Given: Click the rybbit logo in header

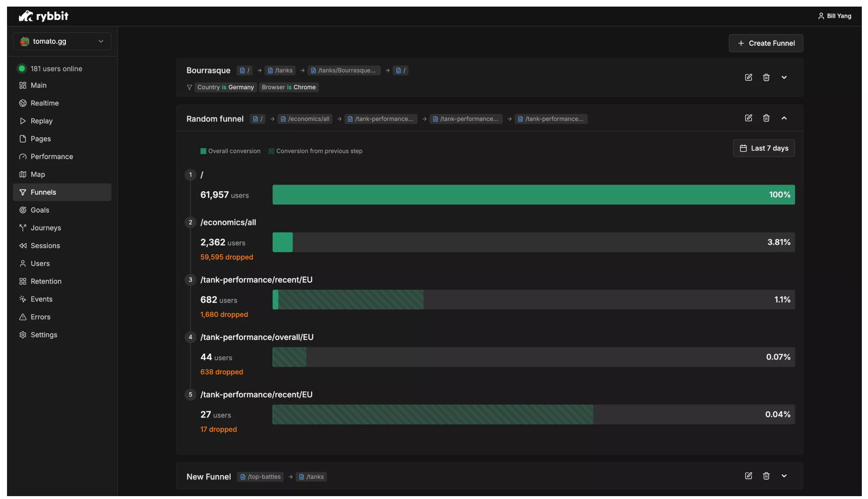Looking at the screenshot, I should click(x=44, y=16).
